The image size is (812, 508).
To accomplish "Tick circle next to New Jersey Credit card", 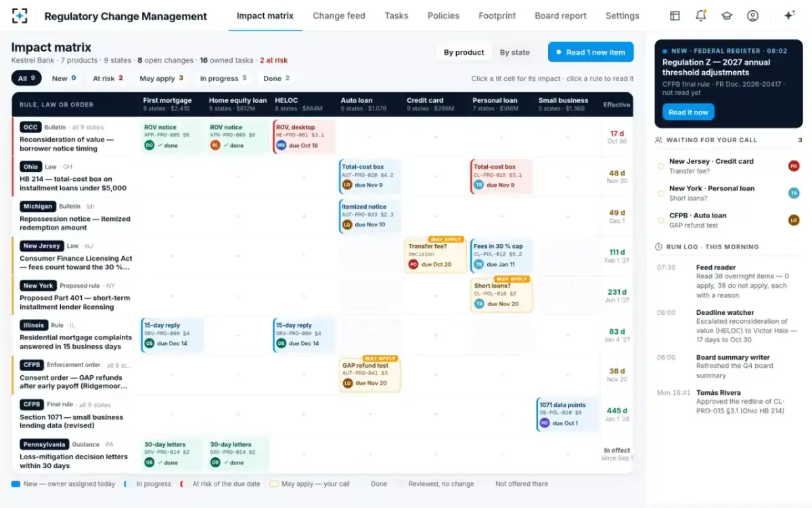I will click(x=660, y=166).
